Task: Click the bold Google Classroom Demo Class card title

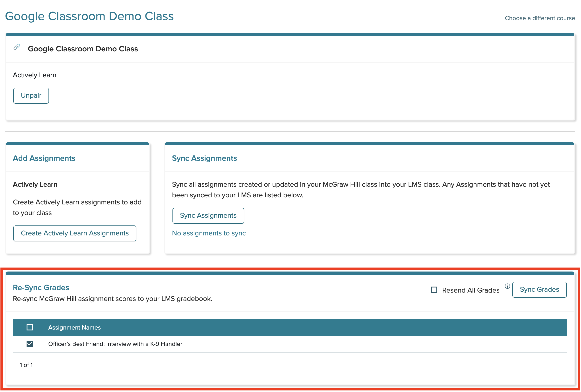Action: (x=83, y=49)
